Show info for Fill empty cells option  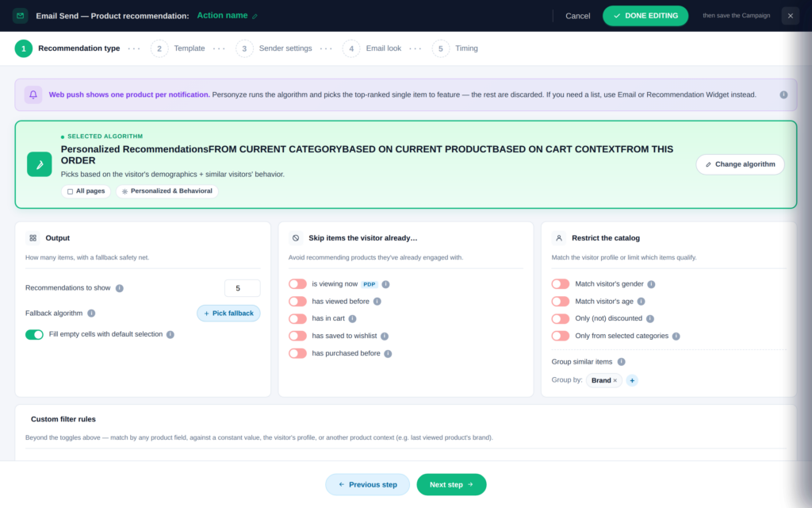coord(170,334)
